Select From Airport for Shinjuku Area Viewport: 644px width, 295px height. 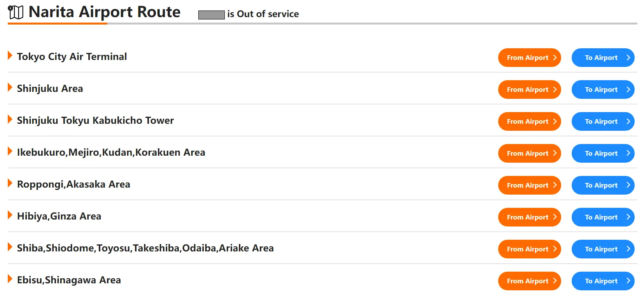pos(529,90)
